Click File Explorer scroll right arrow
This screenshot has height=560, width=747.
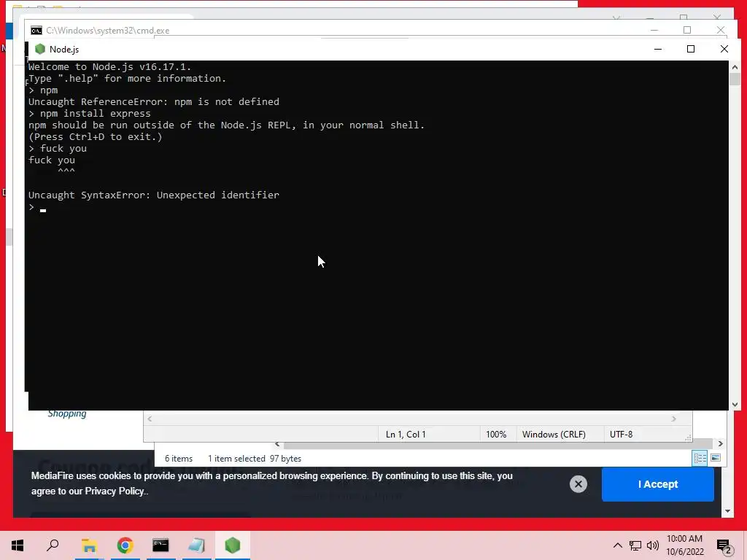coord(720,444)
